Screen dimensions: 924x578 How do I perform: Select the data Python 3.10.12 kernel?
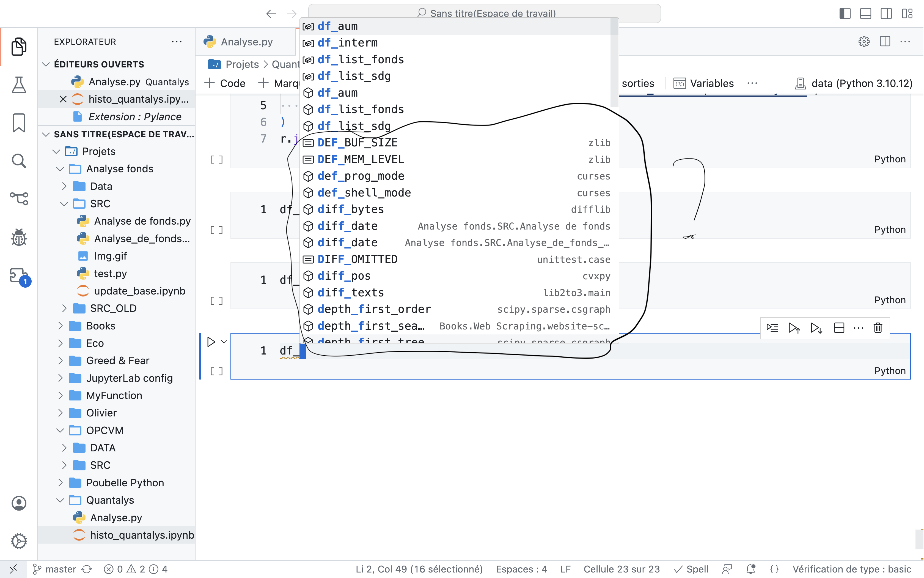coord(854,83)
